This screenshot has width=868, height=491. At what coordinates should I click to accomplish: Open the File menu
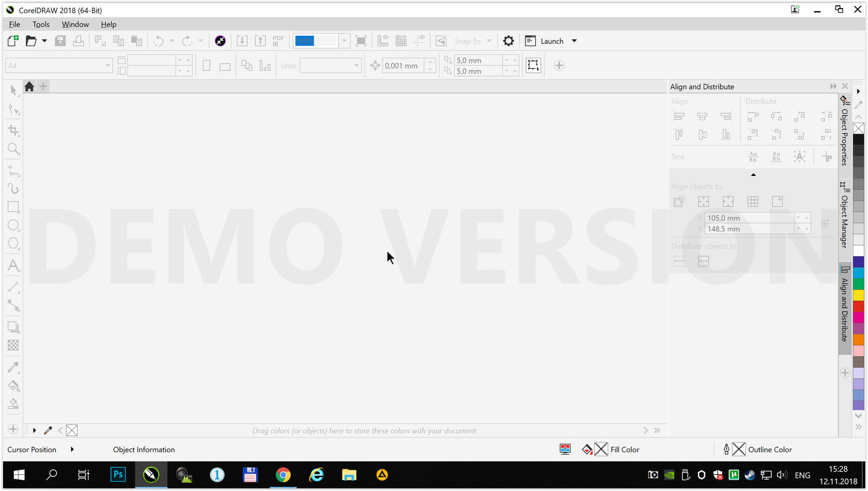[x=14, y=24]
